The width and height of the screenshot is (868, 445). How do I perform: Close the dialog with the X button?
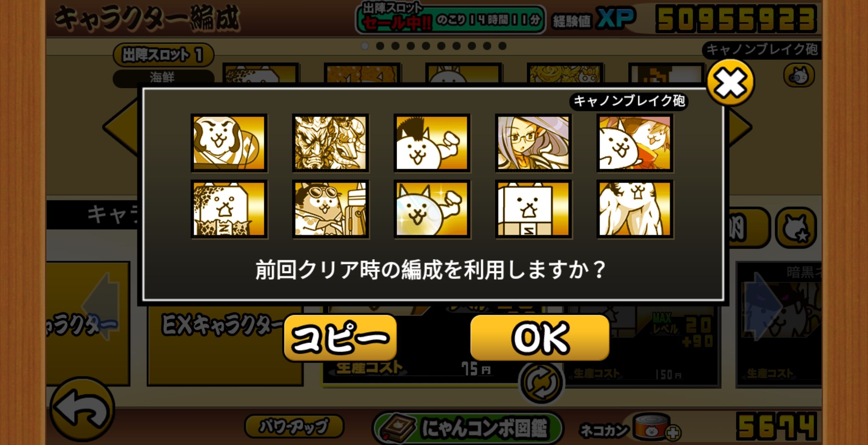731,82
